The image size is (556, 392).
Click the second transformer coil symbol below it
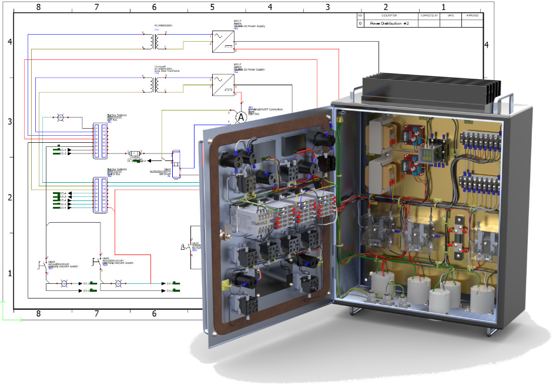155,85
